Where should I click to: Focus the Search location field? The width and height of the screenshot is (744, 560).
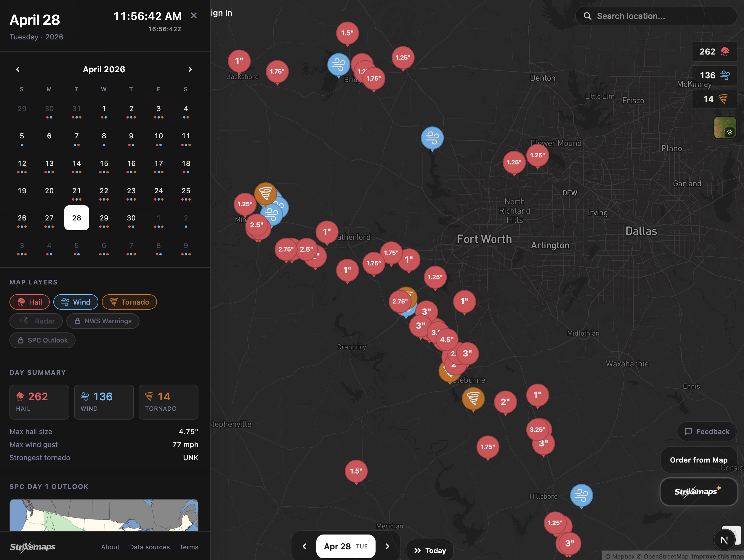(656, 16)
